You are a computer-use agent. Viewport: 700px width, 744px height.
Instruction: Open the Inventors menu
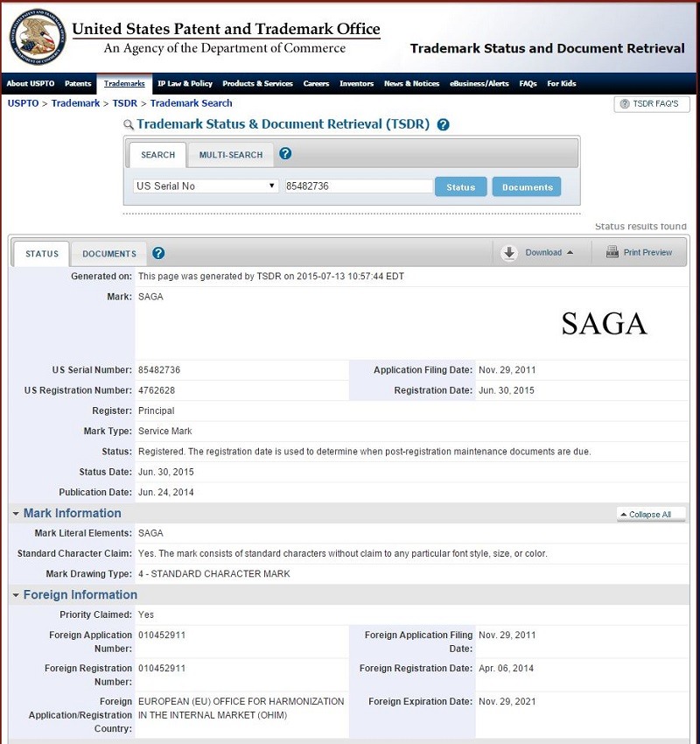[x=357, y=83]
